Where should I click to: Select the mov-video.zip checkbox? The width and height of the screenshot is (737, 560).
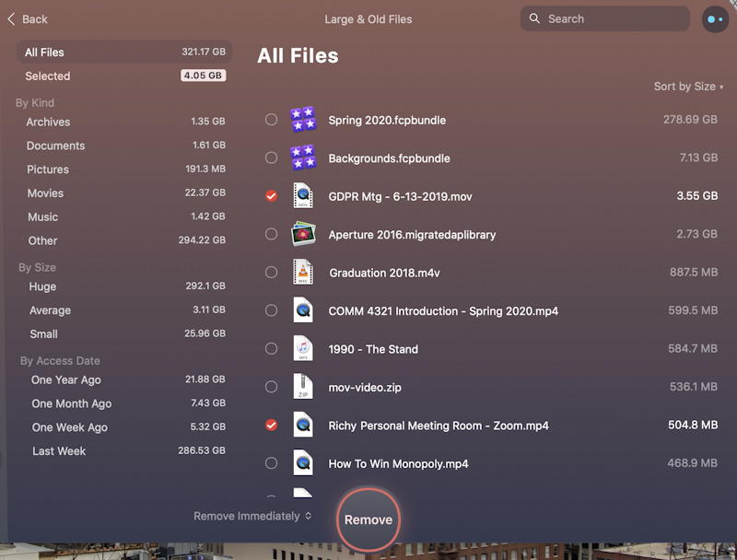pyautogui.click(x=271, y=387)
